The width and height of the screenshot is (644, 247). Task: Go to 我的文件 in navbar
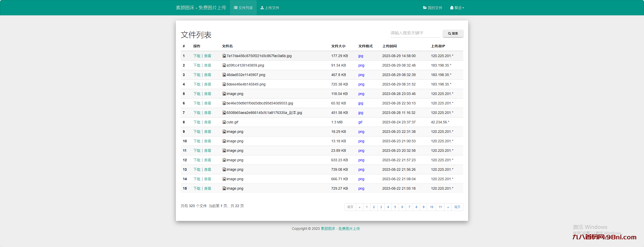pyautogui.click(x=432, y=8)
